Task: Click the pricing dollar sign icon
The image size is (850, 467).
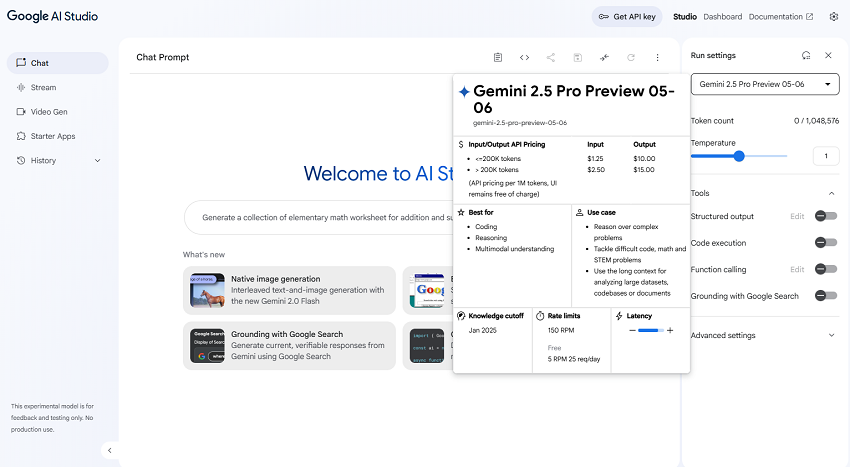Action: (x=461, y=144)
